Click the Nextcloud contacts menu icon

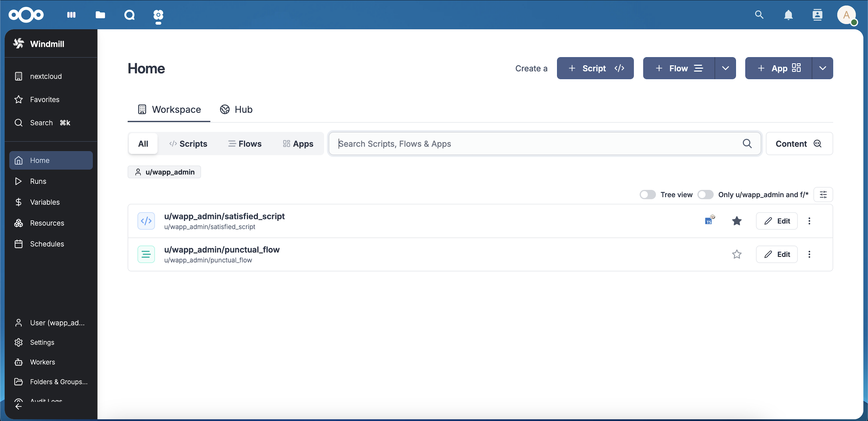817,15
